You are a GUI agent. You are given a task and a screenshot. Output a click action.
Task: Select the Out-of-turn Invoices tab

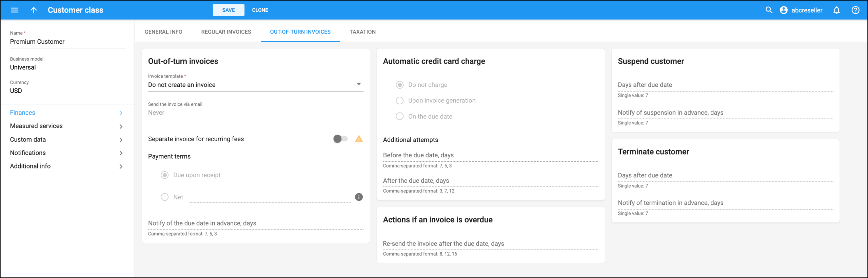[300, 32]
